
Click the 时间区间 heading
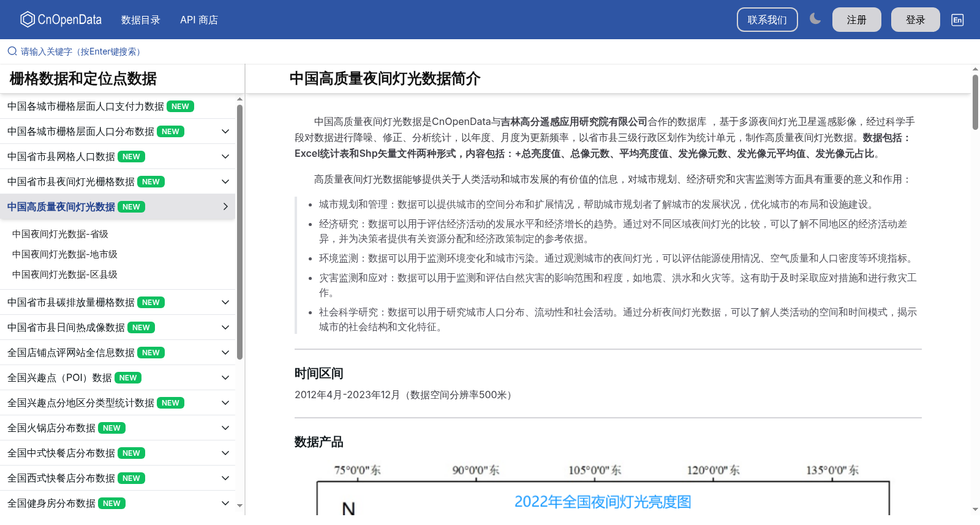[319, 374]
